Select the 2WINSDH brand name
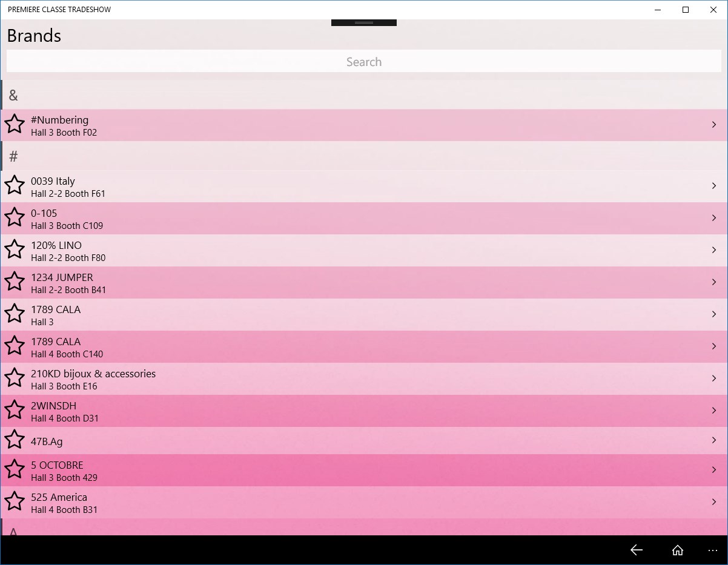 (53, 406)
